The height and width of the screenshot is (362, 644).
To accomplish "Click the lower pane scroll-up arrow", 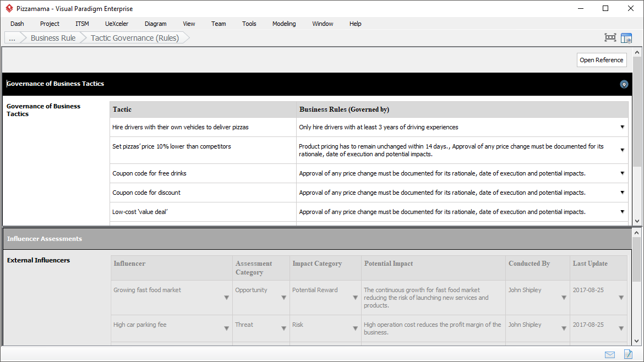I will click(x=637, y=233).
